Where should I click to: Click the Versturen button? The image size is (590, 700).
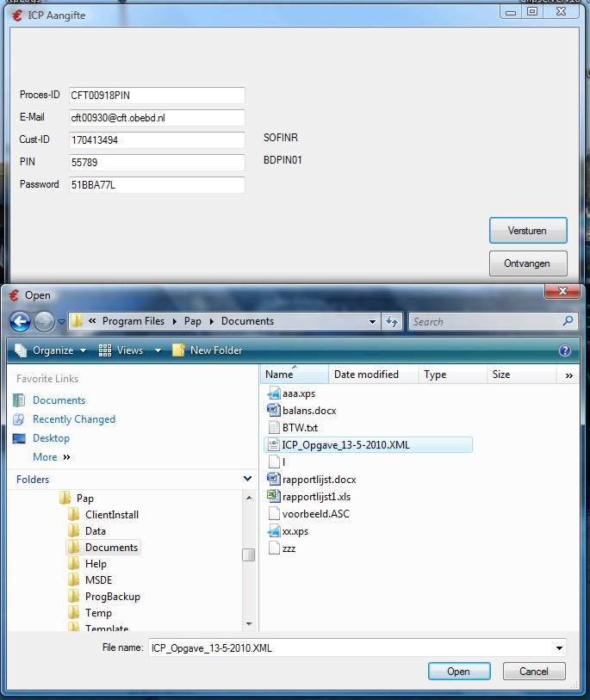(x=528, y=231)
